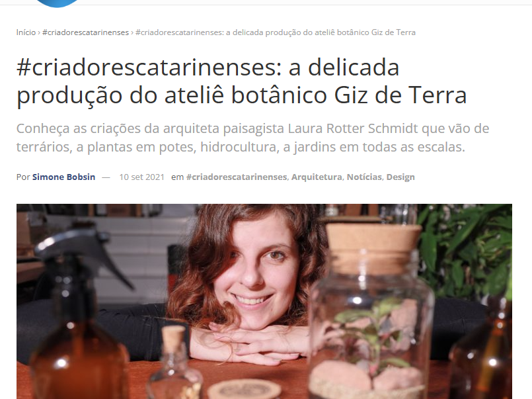Screen dimensions: 532x399
Task: Click the publication date 10 set 2021
Action: coord(142,177)
